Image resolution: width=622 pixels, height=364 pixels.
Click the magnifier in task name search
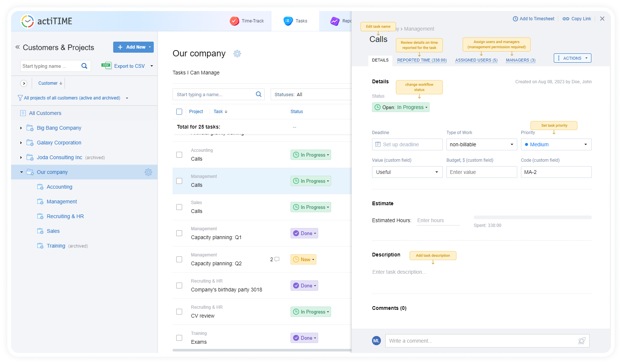point(259,94)
